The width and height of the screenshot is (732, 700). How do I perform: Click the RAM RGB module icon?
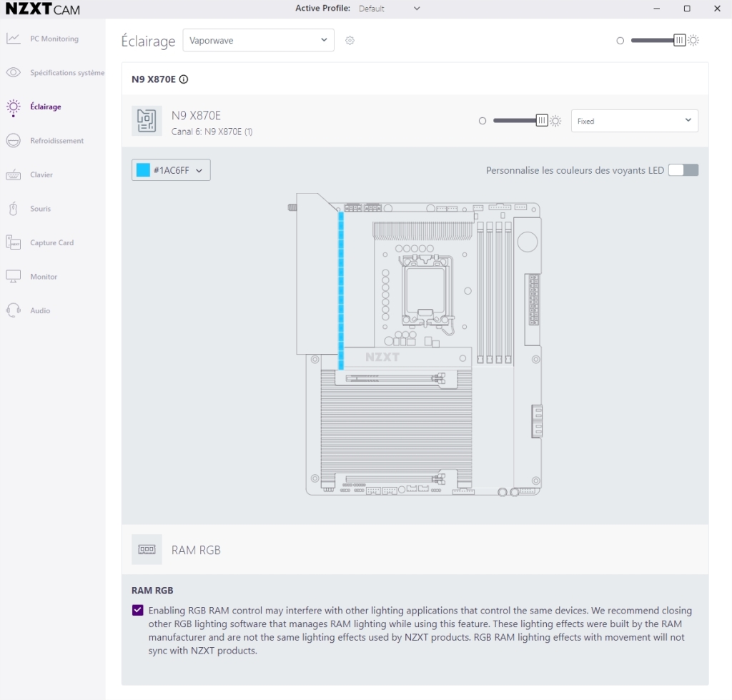147,550
